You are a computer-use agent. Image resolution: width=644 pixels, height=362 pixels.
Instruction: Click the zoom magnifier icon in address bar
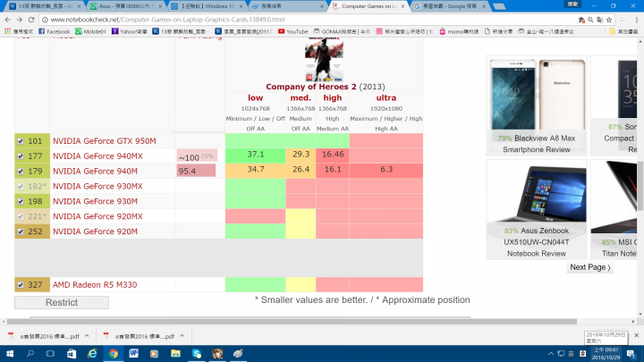590,20
